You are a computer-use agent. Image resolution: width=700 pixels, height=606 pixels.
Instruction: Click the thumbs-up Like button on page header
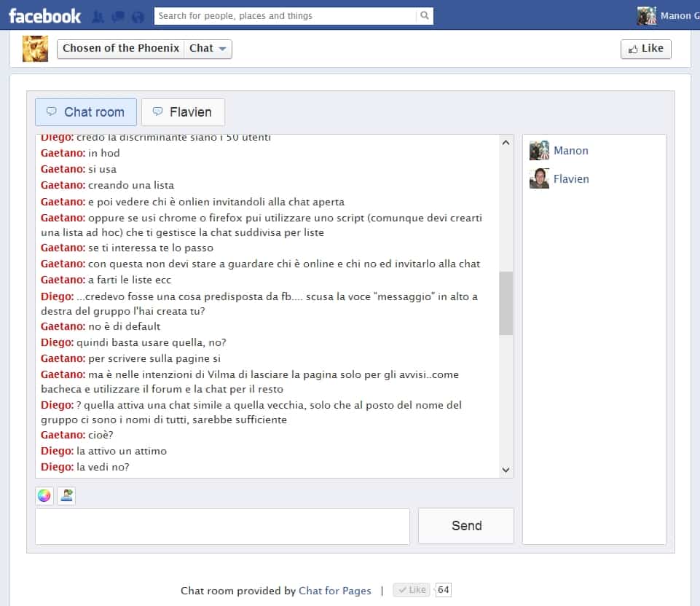pyautogui.click(x=645, y=49)
